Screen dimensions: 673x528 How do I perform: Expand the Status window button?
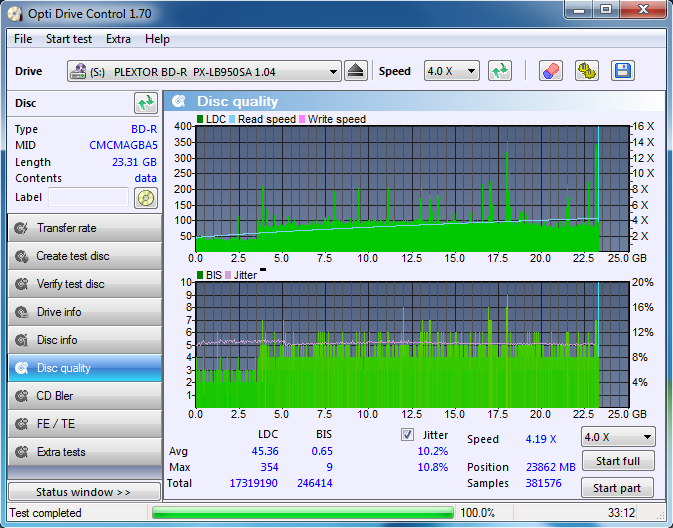[84, 492]
